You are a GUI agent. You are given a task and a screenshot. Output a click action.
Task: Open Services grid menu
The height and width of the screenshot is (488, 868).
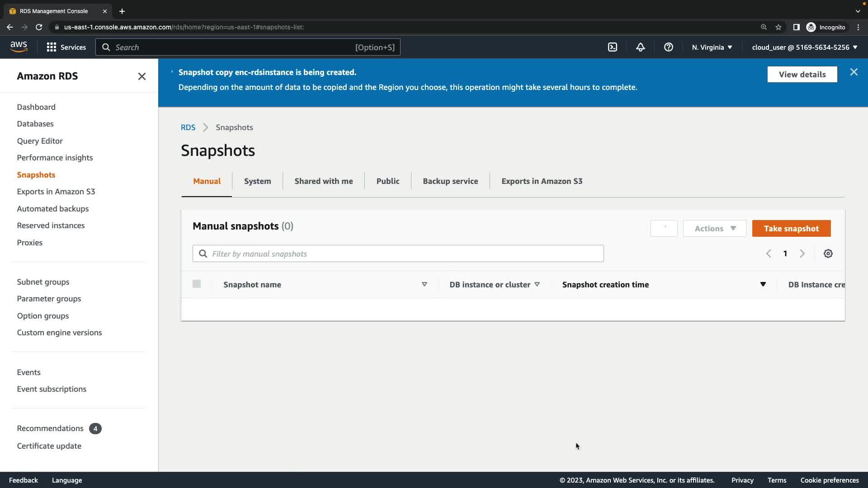click(66, 47)
